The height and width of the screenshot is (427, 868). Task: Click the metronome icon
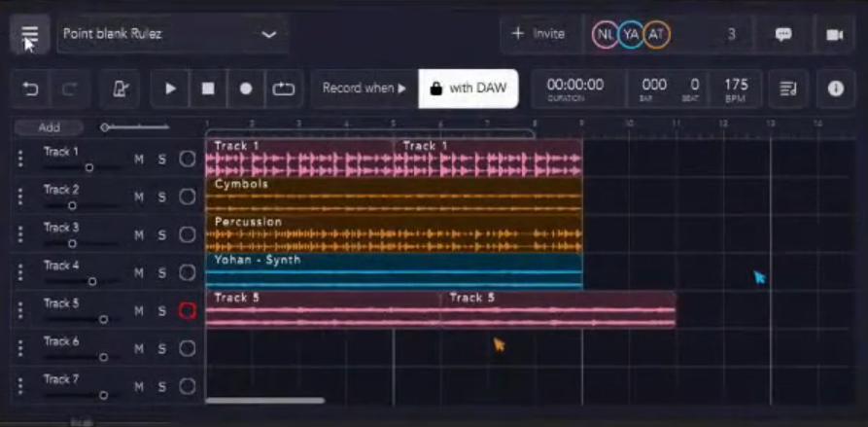tap(121, 89)
